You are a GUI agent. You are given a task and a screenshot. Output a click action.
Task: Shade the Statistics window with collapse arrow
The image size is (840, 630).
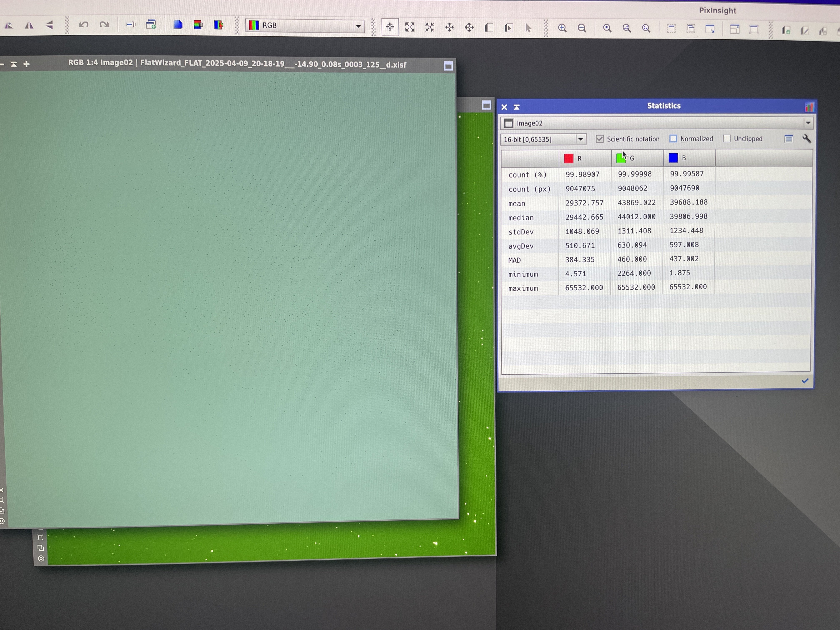pos(516,107)
